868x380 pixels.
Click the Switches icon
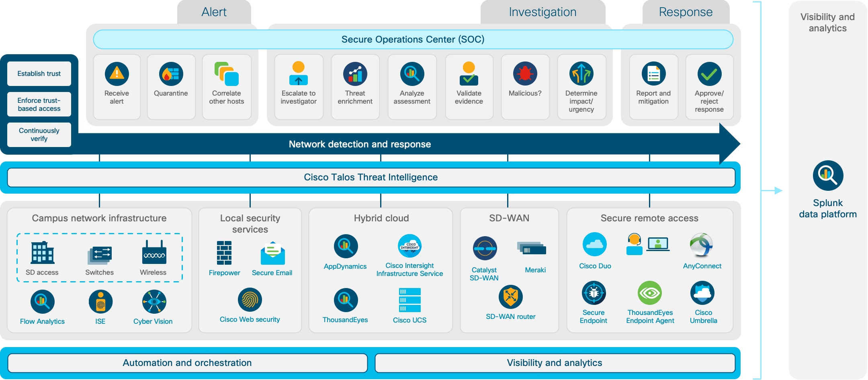pos(100,255)
